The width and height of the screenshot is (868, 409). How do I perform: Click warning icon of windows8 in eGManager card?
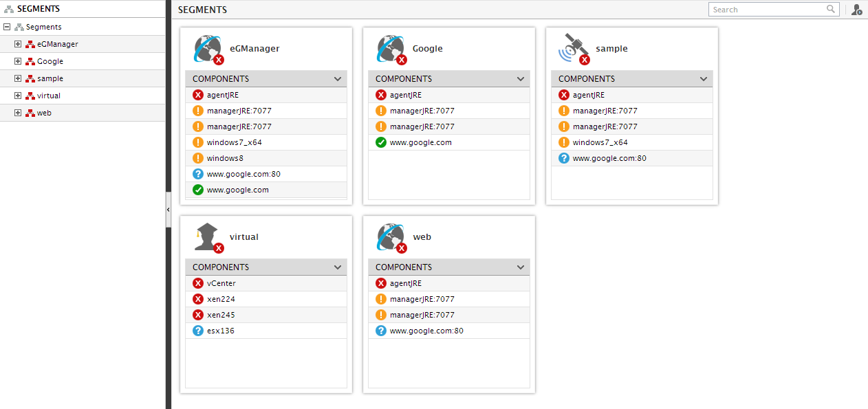[x=198, y=158]
